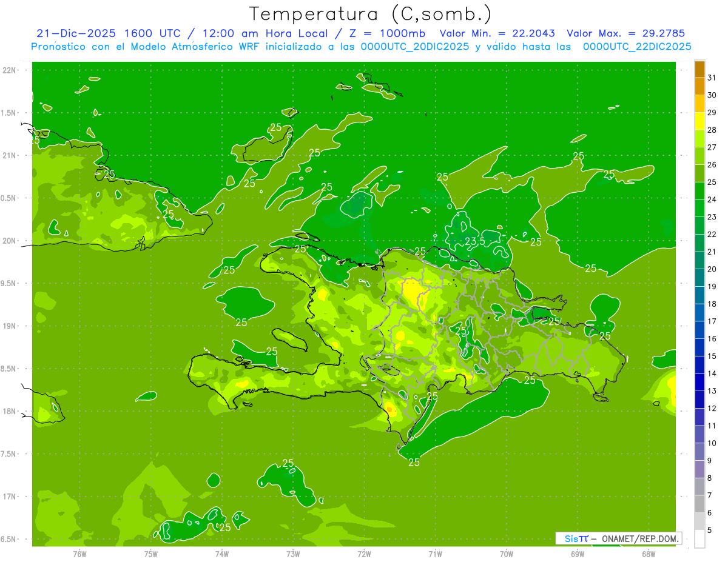The height and width of the screenshot is (562, 728).
Task: Click the 76W longitude axis label
Action: pyautogui.click(x=79, y=554)
